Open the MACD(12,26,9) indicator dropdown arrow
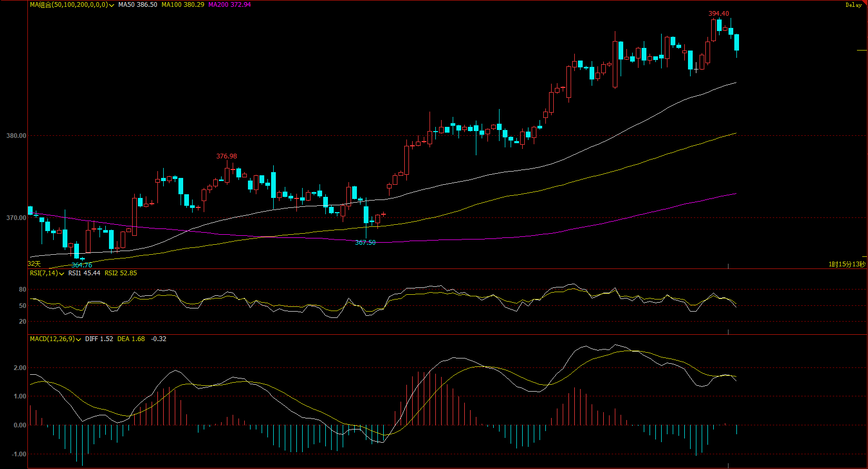 point(78,340)
